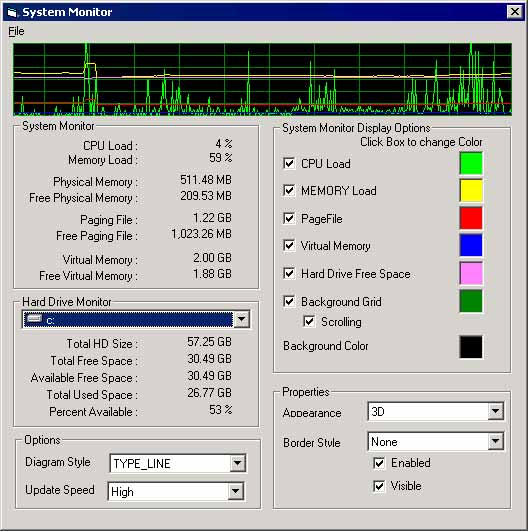Disable the Scrolling checkbox
The width and height of the screenshot is (528, 531).
[309, 321]
